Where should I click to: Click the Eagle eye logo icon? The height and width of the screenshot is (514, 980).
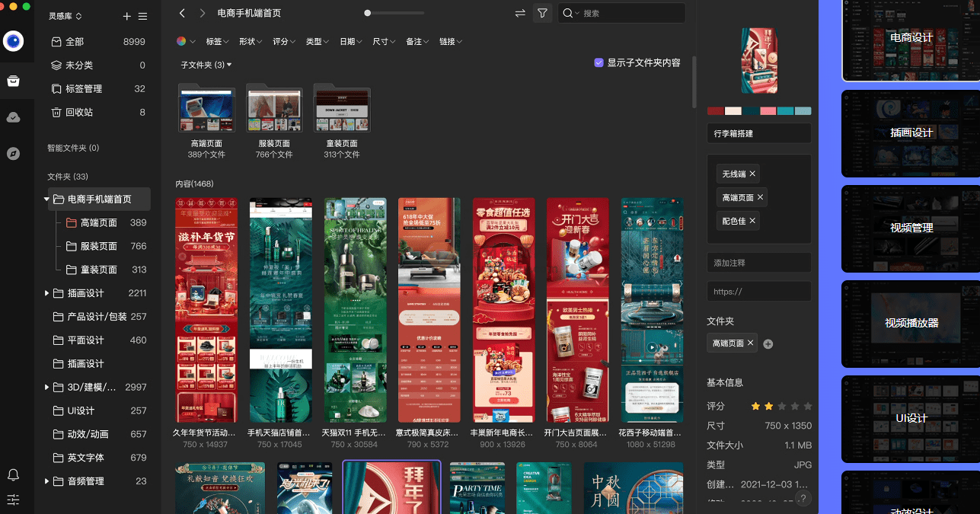click(13, 41)
